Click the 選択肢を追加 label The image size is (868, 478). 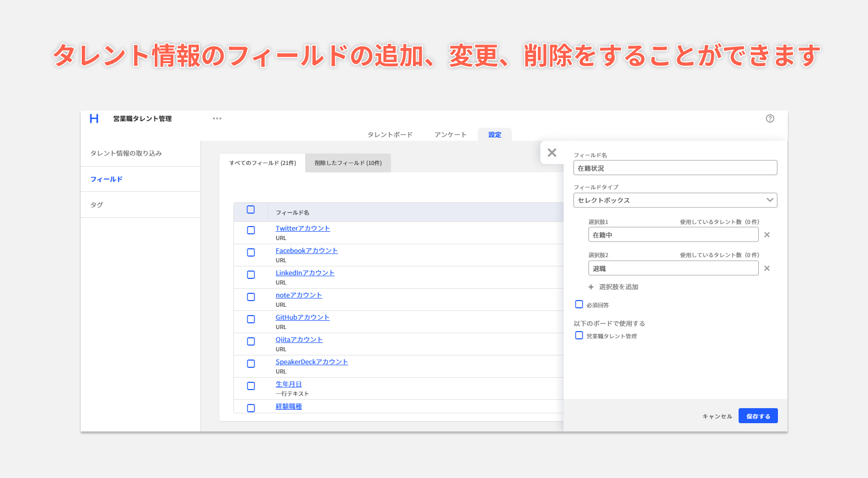tap(619, 287)
